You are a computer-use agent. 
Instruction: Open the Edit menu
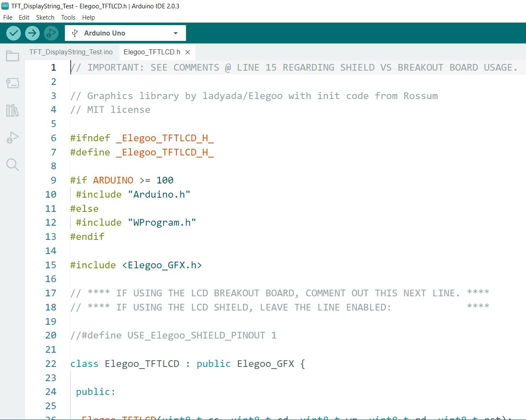click(24, 18)
